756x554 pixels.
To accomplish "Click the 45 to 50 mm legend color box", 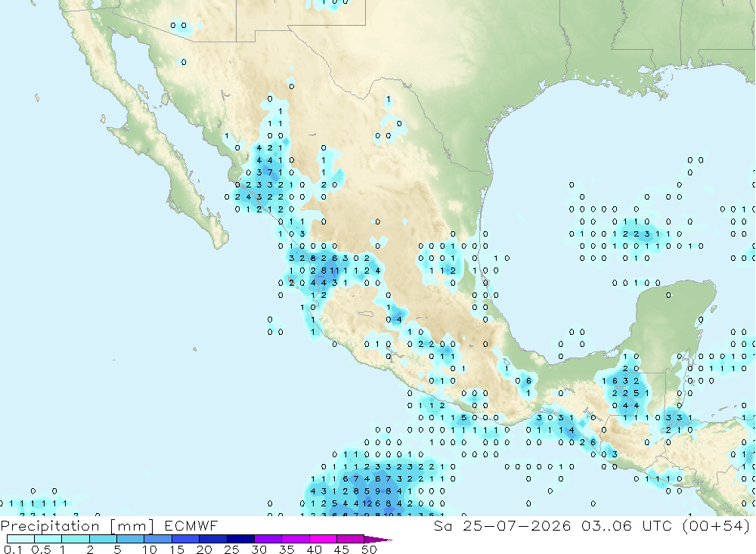I will click(x=351, y=539).
